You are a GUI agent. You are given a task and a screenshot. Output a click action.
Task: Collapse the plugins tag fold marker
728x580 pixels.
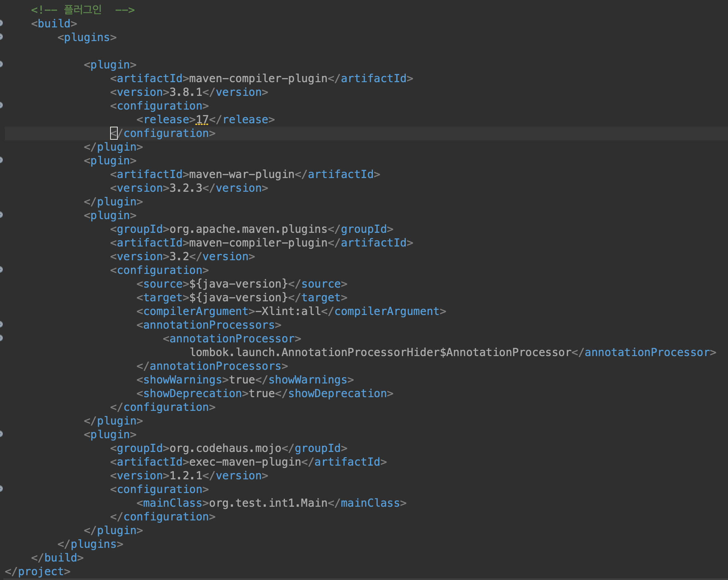1,37
